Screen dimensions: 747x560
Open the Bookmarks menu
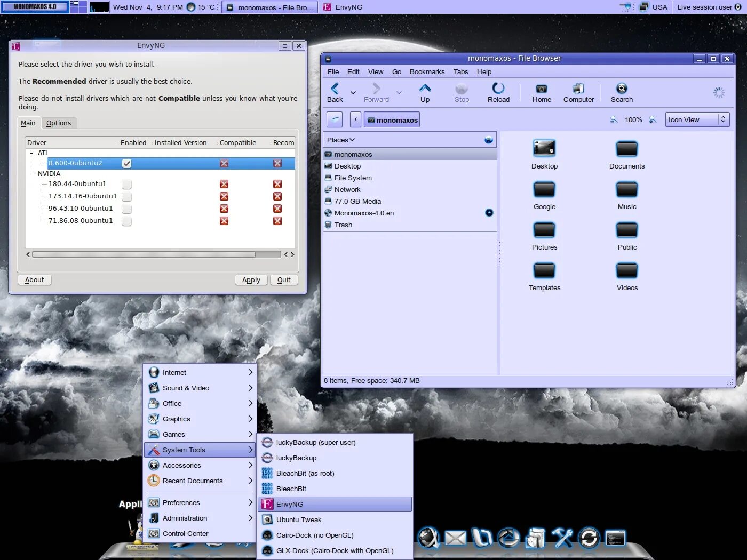[x=427, y=72]
